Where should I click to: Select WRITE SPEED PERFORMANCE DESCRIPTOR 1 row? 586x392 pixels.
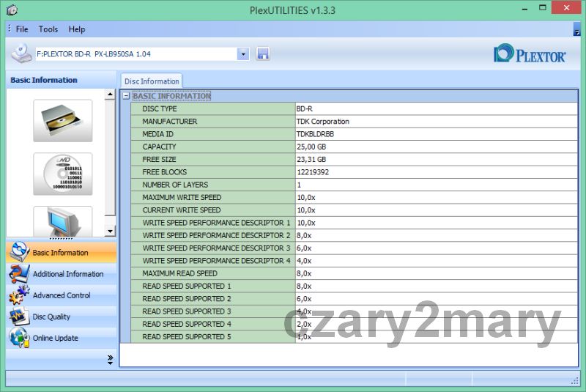(354, 223)
